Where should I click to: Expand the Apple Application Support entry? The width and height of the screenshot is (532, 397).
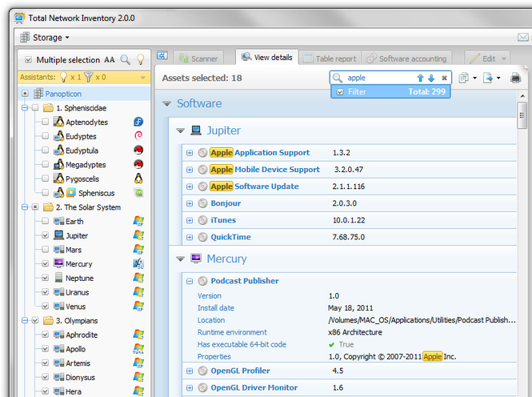click(190, 153)
